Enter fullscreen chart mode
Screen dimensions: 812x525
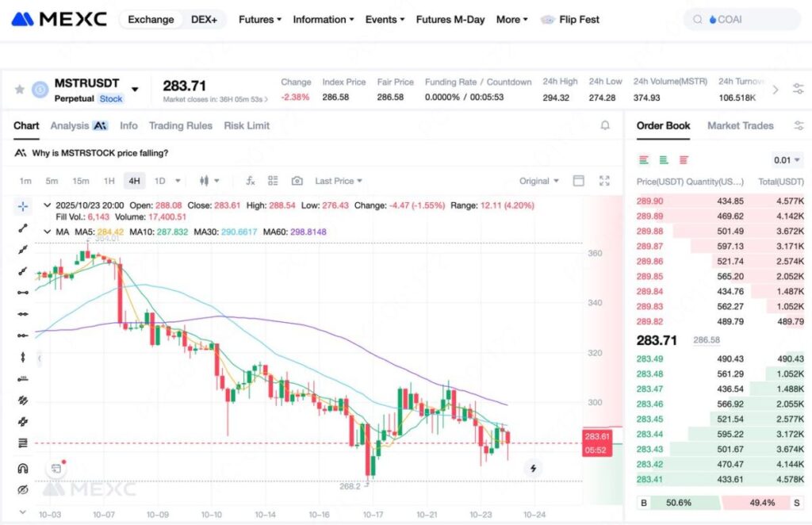[604, 181]
